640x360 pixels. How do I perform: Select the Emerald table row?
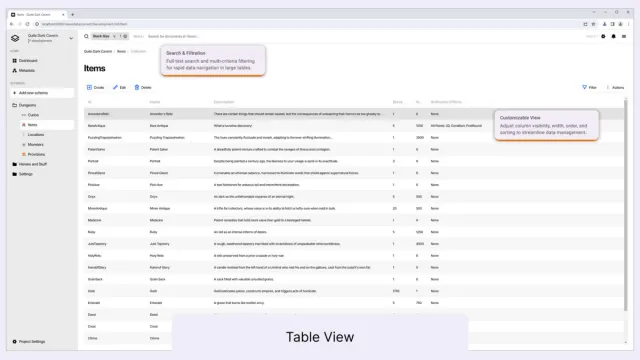tap(353, 303)
